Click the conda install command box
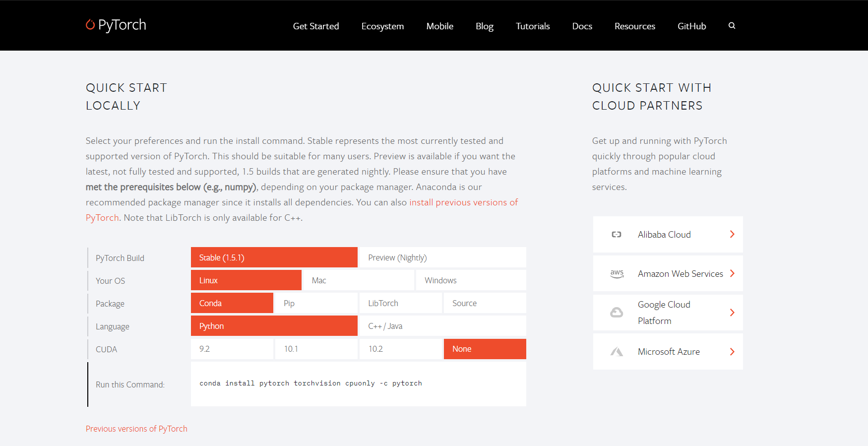 click(x=359, y=384)
